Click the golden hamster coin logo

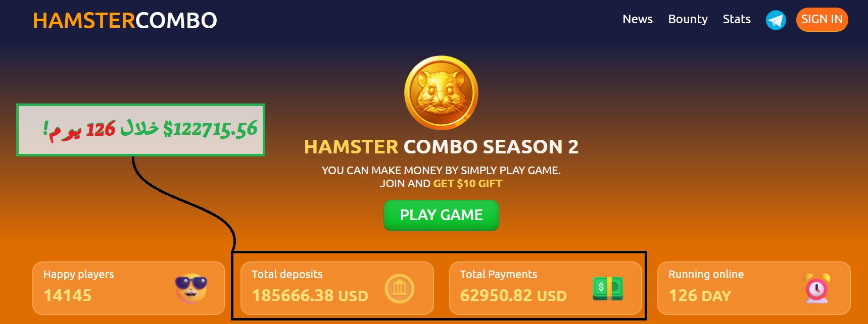coord(441,92)
